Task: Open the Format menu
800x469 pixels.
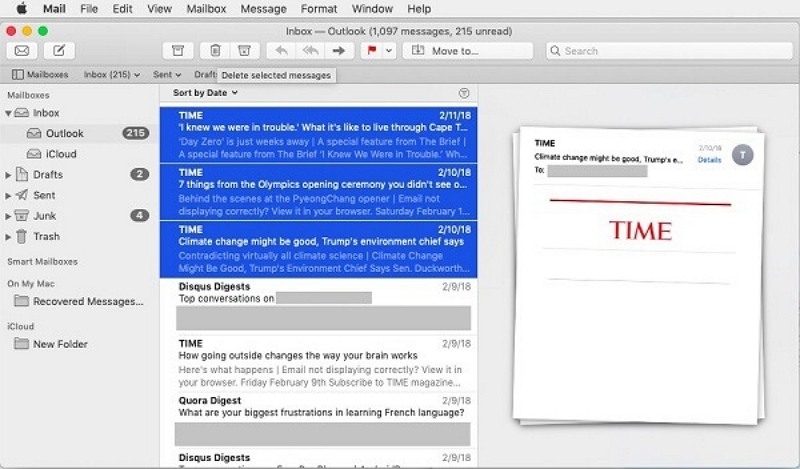Action: pos(319,9)
